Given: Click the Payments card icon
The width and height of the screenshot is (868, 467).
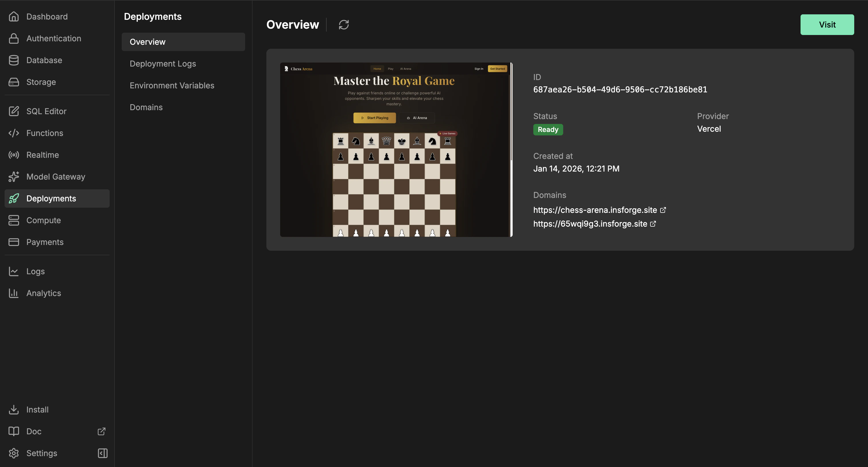Looking at the screenshot, I should 13,242.
